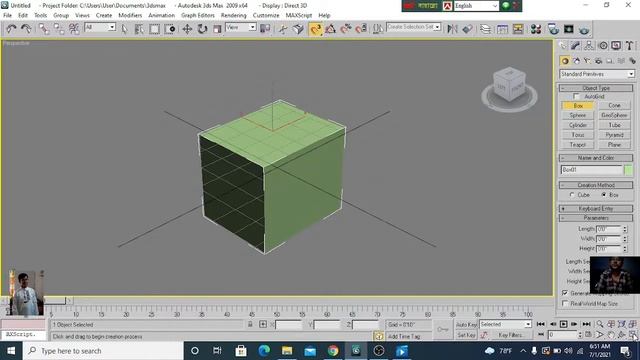The height and width of the screenshot is (360, 640).
Task: Open the Selected key filter dropdown
Action: pos(505,324)
